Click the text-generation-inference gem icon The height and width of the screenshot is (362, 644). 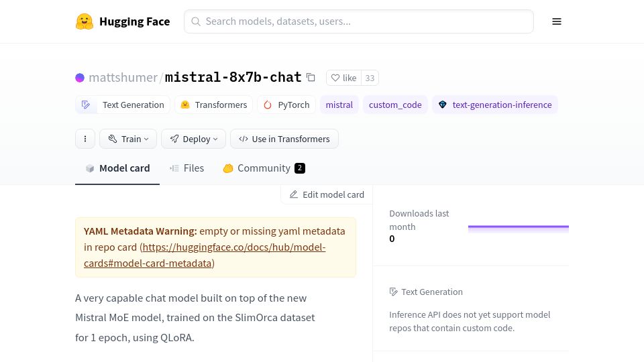(442, 105)
